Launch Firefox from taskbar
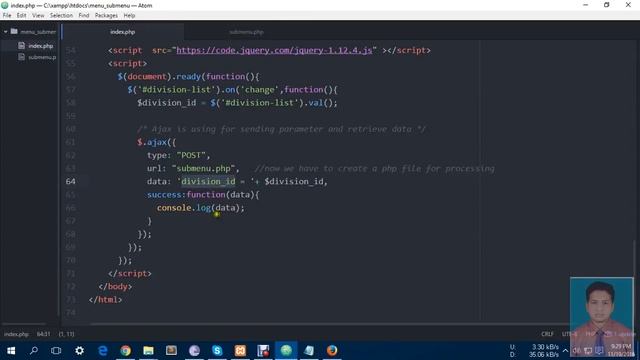Viewport: 640px width, 360px height. [332, 351]
